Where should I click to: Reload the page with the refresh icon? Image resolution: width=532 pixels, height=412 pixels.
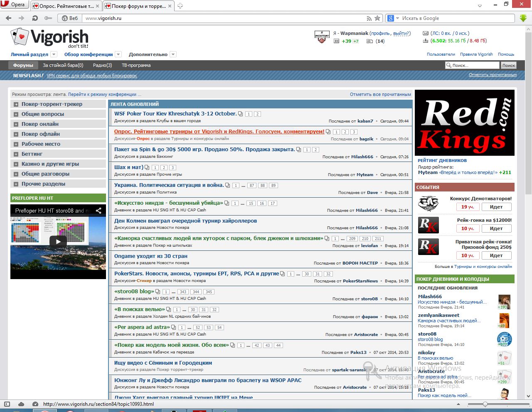35,18
